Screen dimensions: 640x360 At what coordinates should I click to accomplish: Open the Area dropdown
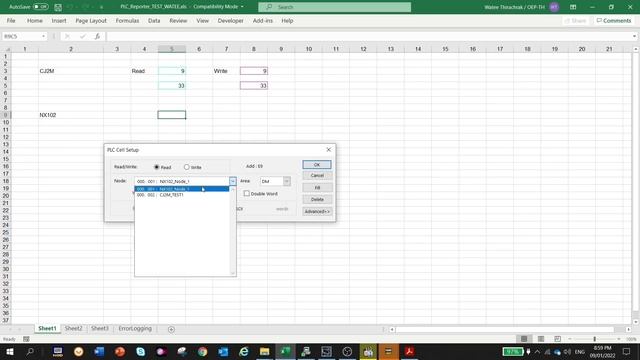[287, 181]
